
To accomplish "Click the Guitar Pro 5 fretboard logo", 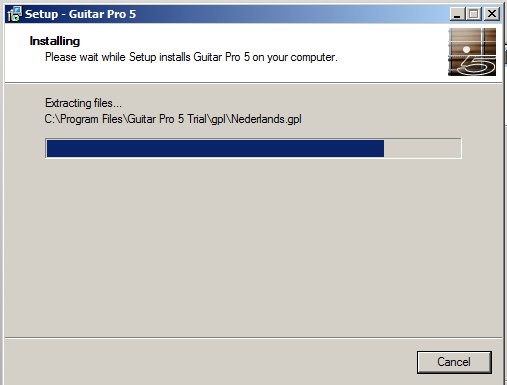I will pos(472,52).
